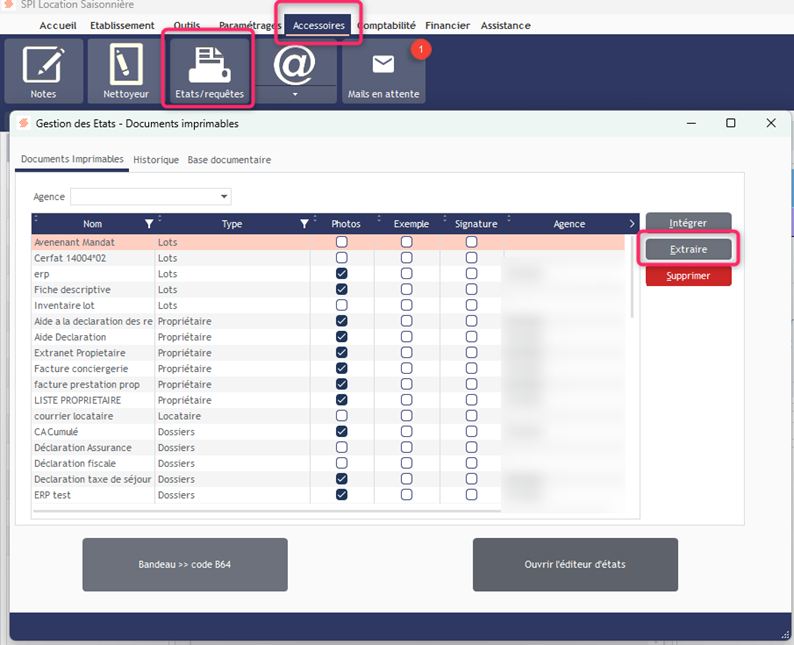Click right arrow beside Agence column header
The height and width of the screenshot is (645, 794).
(x=631, y=224)
